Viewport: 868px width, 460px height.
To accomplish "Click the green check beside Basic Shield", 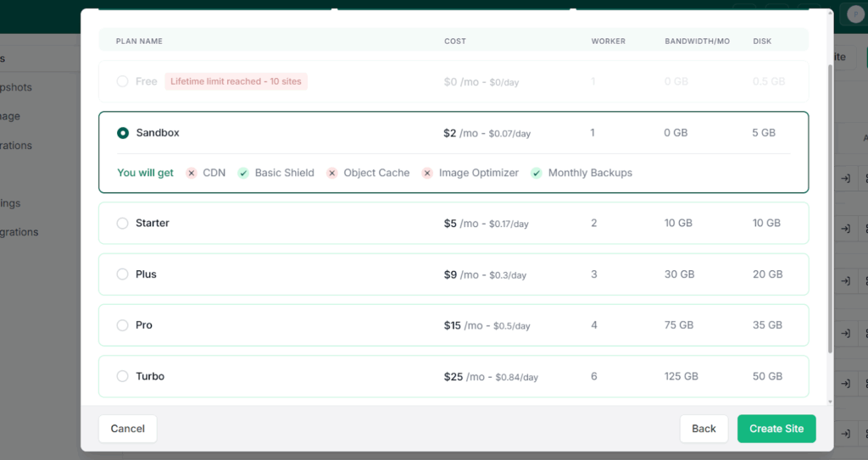I will [x=243, y=174].
